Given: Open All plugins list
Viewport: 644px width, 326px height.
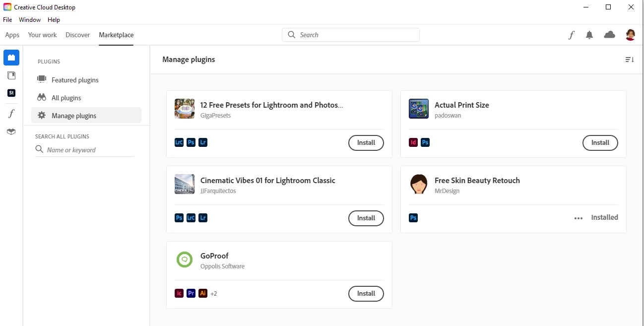Looking at the screenshot, I should click(x=66, y=98).
